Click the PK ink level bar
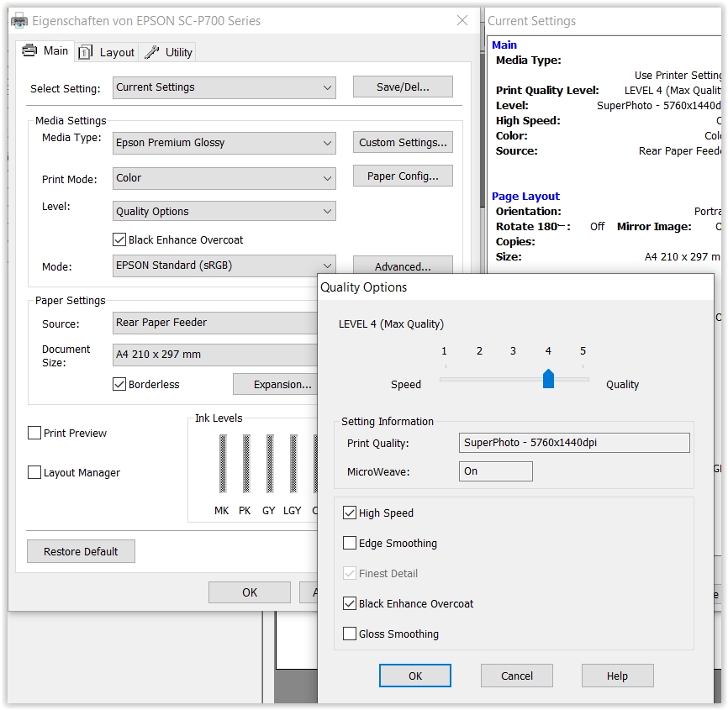The width and height of the screenshot is (728, 710). pyautogui.click(x=245, y=463)
